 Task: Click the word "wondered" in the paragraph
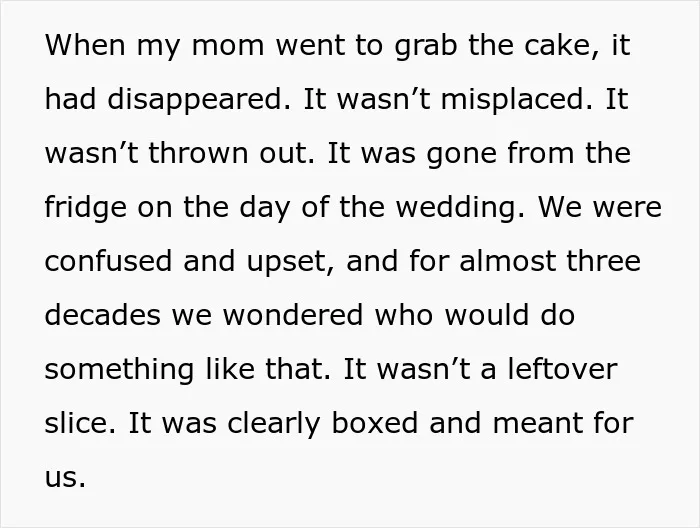coord(293,315)
